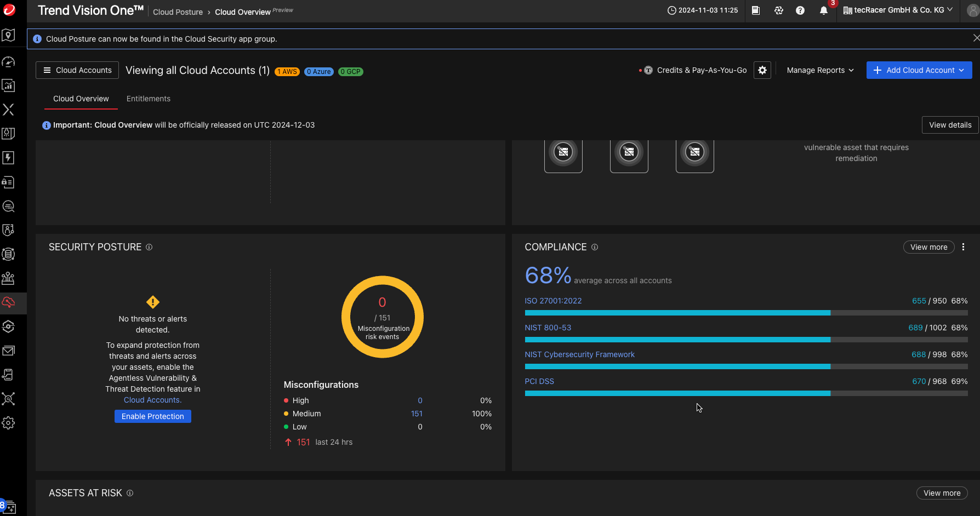Image resolution: width=980 pixels, height=516 pixels.
Task: Click Medium misconfigurations count 151
Action: click(417, 414)
